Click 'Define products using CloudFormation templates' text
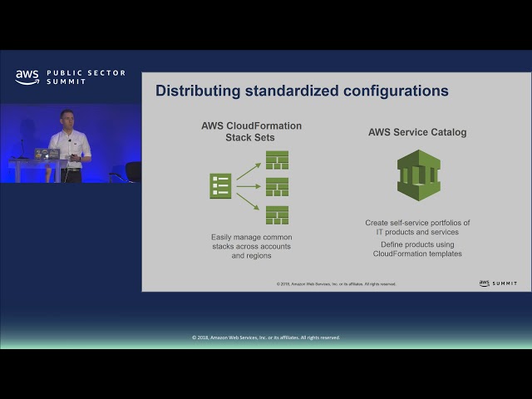 pos(417,249)
